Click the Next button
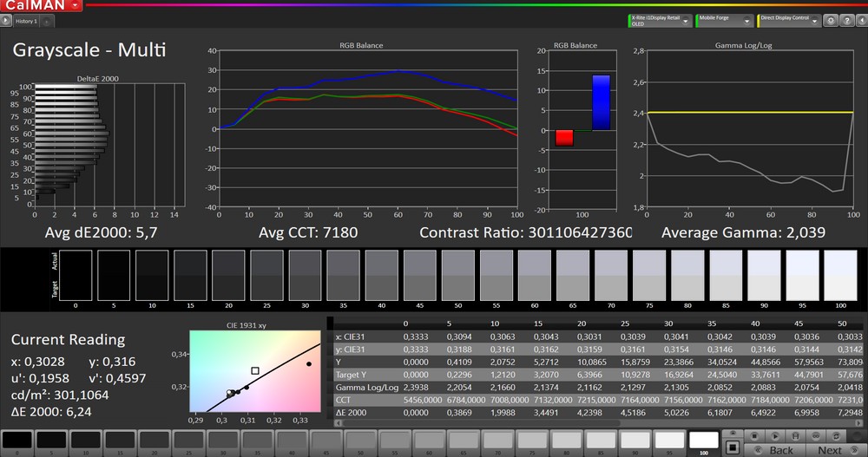Screen dimensions: 868x457 (x=832, y=449)
